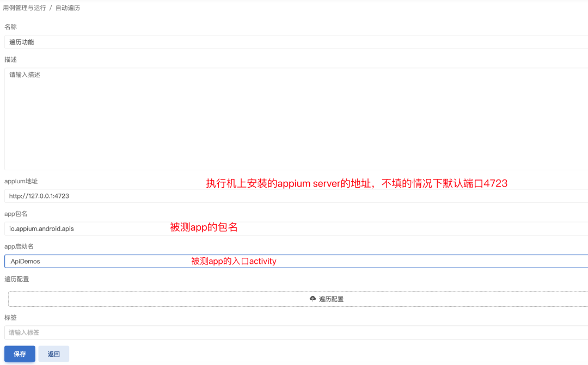This screenshot has width=588, height=365.
Task: Click the app启动名 label
Action: [x=19, y=246]
